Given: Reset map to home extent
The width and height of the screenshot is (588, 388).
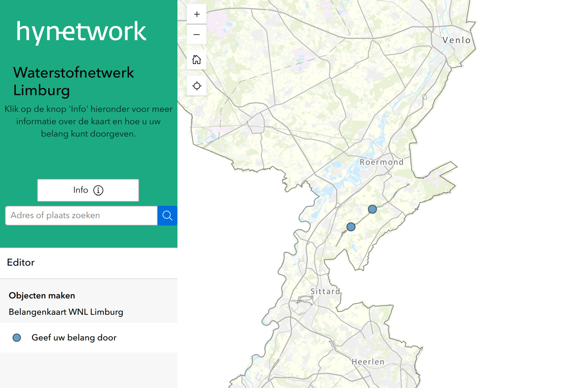Looking at the screenshot, I should 197,60.
